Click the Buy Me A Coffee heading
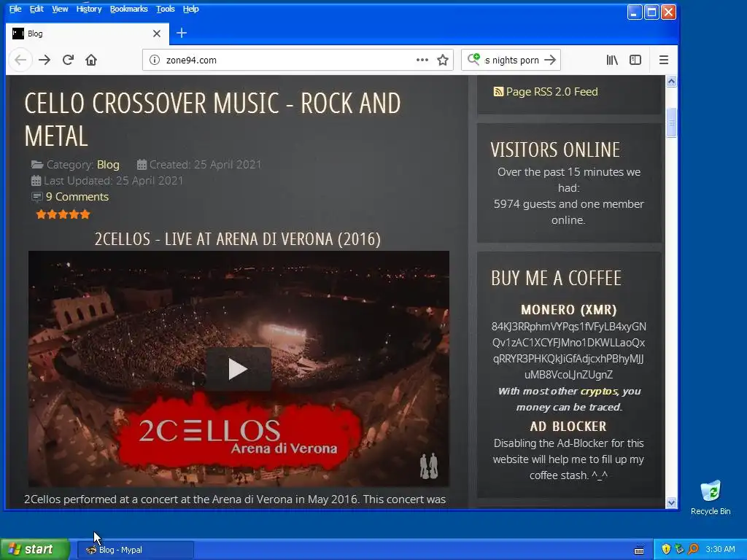Image resolution: width=747 pixels, height=560 pixels. 557,278
